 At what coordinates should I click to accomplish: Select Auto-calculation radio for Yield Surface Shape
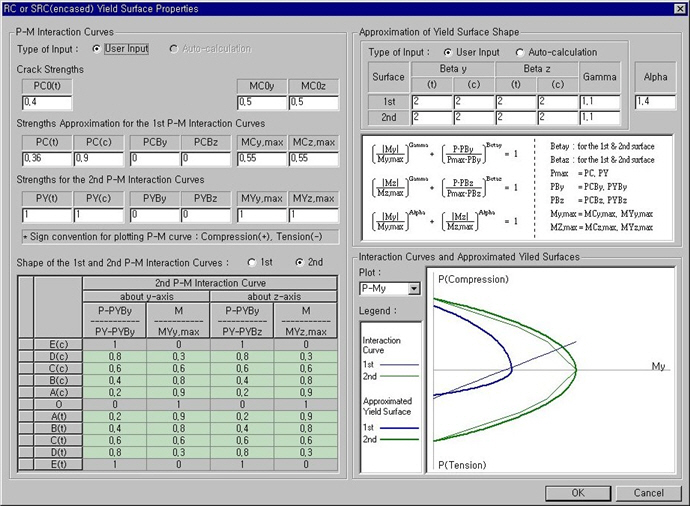(520, 52)
